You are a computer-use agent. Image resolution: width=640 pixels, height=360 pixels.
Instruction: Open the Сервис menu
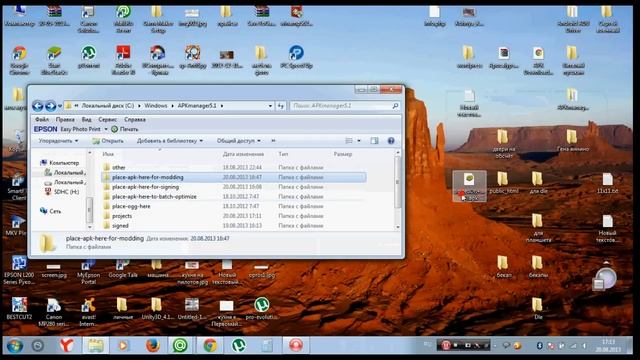click(x=108, y=120)
